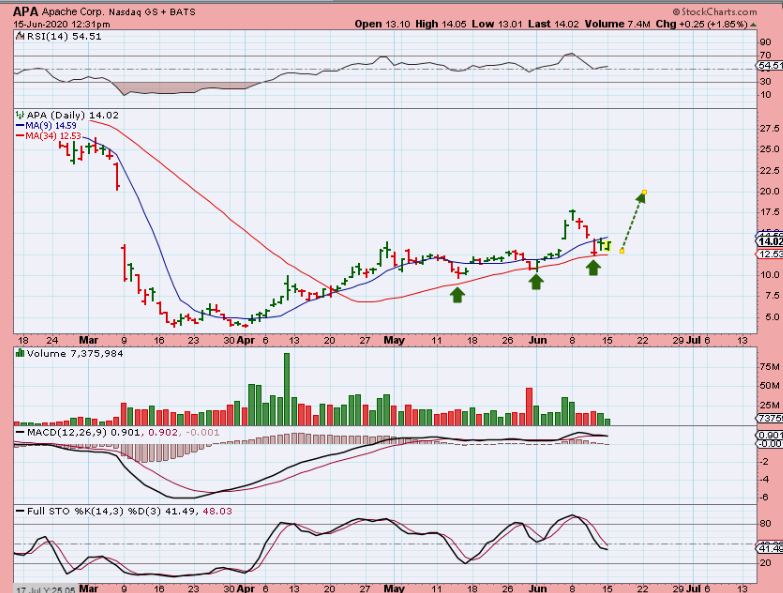Screen dimensions: 783x593
Task: Click the 'Volume 7,375,984' panel label
Action: 75,353
